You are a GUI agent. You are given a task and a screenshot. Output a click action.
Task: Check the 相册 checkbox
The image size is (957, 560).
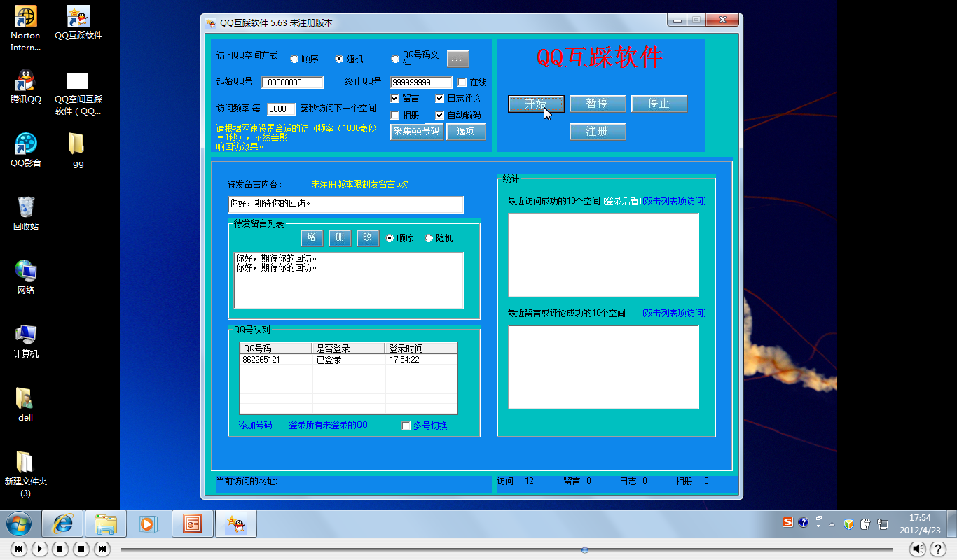click(395, 115)
